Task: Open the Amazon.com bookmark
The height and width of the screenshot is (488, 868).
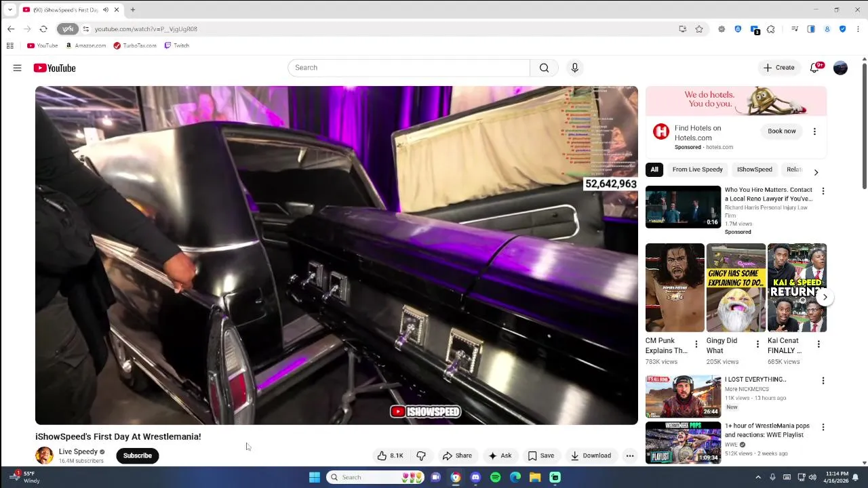Action: coord(85,45)
